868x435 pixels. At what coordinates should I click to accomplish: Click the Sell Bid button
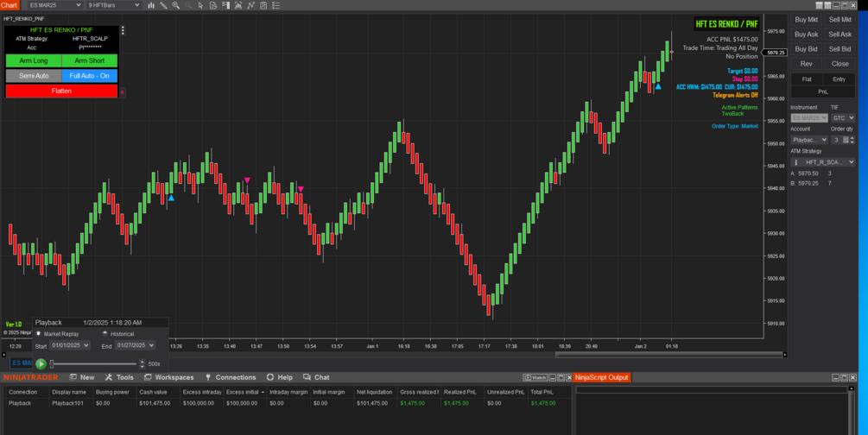[x=839, y=48]
